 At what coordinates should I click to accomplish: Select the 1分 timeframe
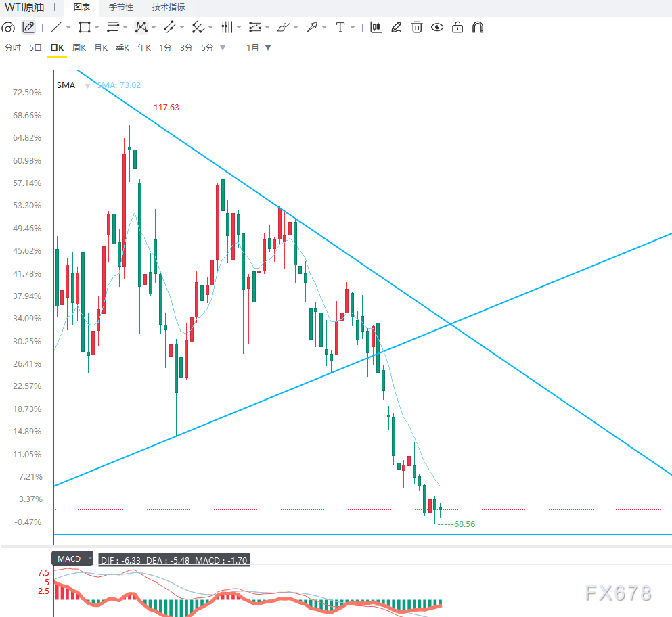pos(165,47)
